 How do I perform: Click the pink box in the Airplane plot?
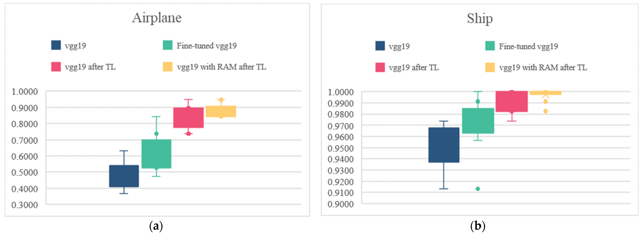pos(188,118)
